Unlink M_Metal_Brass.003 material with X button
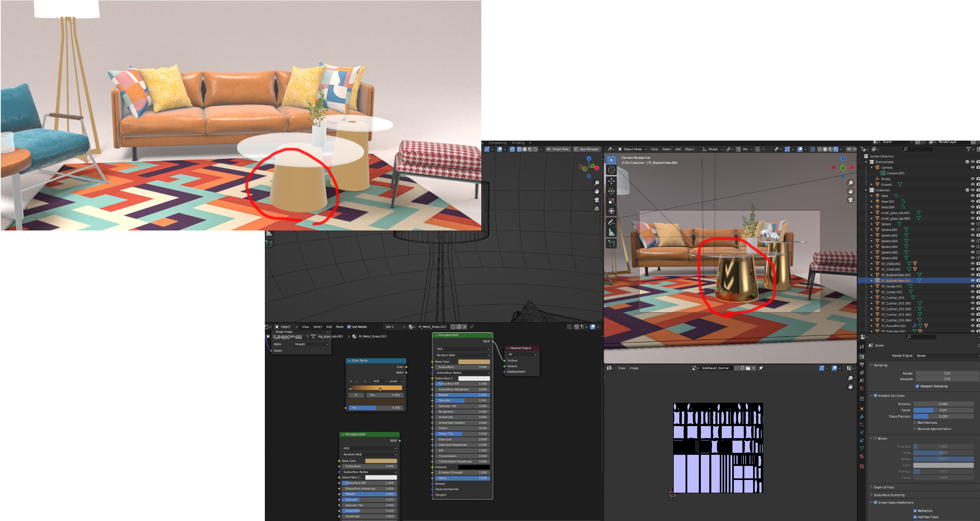The image size is (980, 521). pyautogui.click(x=465, y=327)
